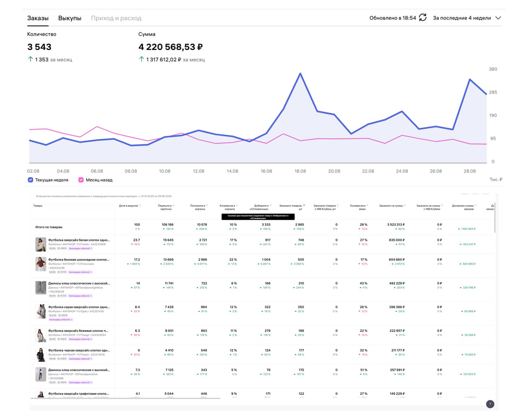Sort by 'Динамика суммы заказов' arrow icon
The image size is (532, 419).
[x=476, y=206]
